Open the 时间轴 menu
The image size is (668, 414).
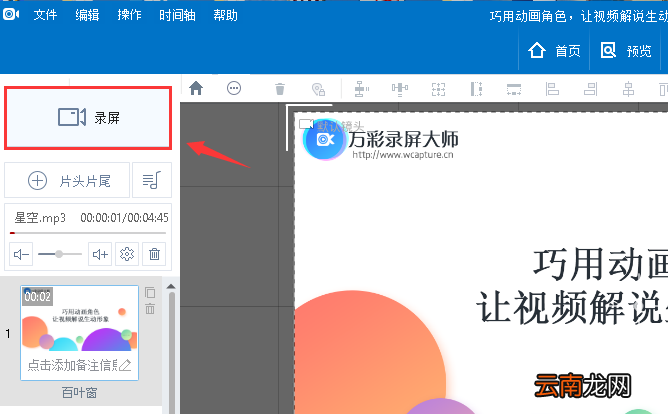177,15
